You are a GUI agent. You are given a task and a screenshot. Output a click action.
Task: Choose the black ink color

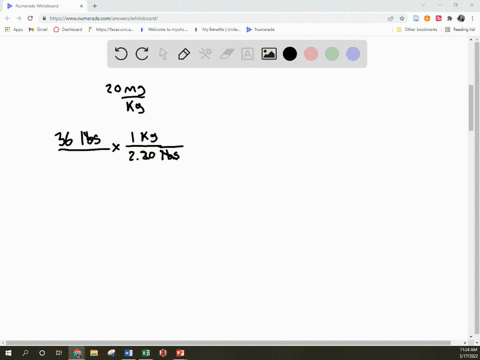(x=290, y=54)
